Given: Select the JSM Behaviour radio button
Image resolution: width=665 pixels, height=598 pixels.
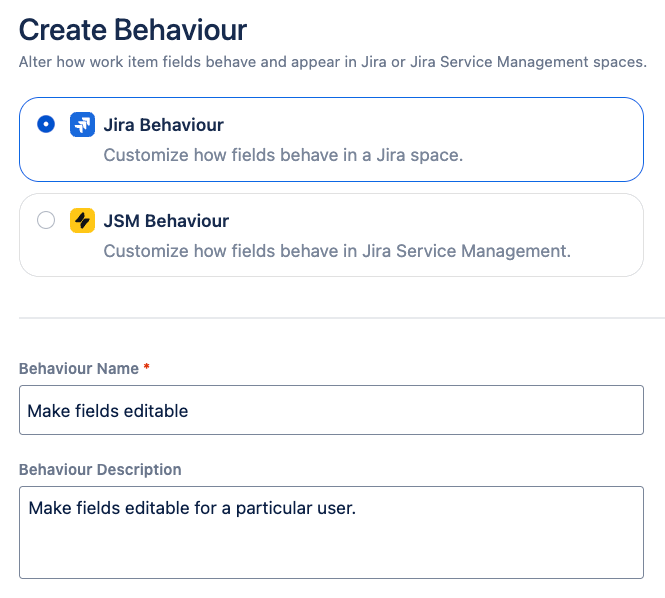Looking at the screenshot, I should coord(46,220).
